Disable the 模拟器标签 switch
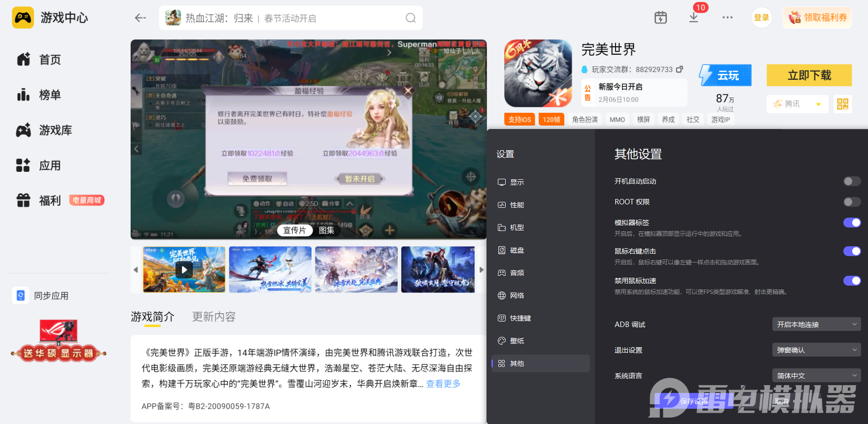 (852, 223)
